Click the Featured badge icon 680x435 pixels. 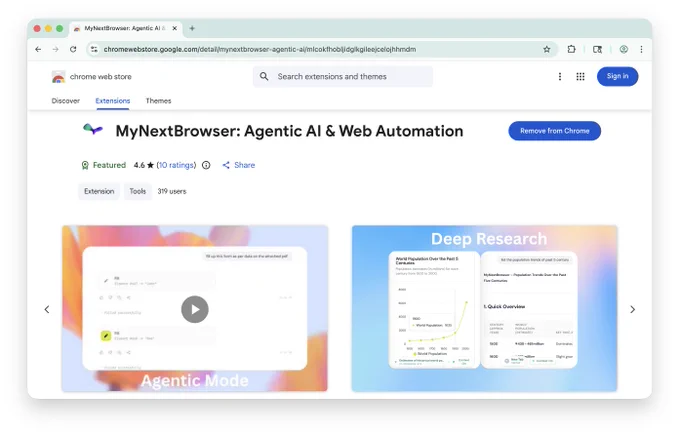click(85, 165)
